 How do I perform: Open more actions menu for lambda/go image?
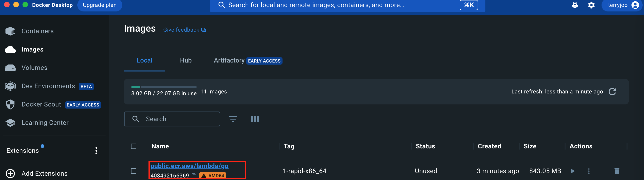point(589,171)
